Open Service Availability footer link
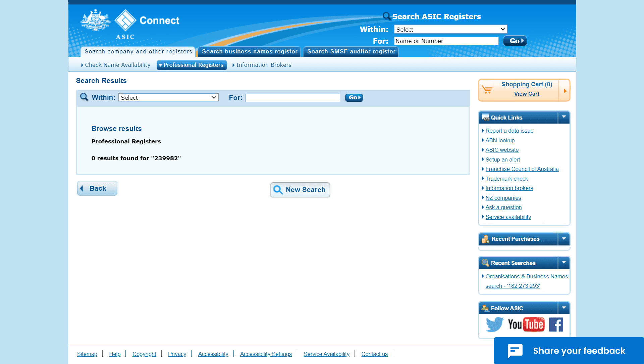644x364 pixels. coord(326,354)
